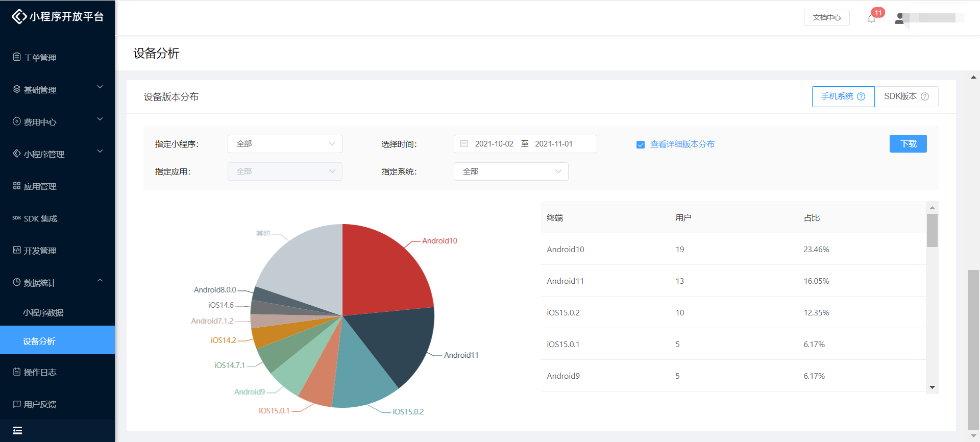Click the help icon beside 手机系统
The width and height of the screenshot is (980, 442).
(861, 96)
